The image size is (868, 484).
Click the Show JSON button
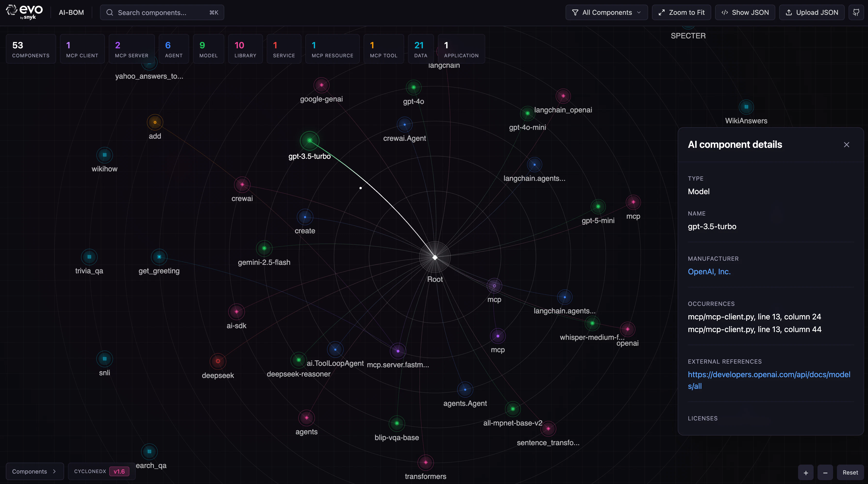745,12
